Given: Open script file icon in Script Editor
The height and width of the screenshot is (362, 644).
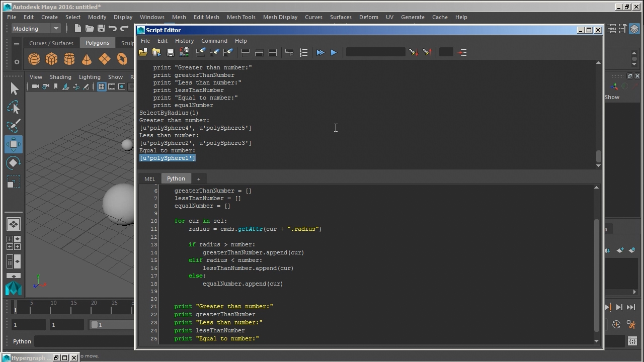Looking at the screenshot, I should (143, 52).
